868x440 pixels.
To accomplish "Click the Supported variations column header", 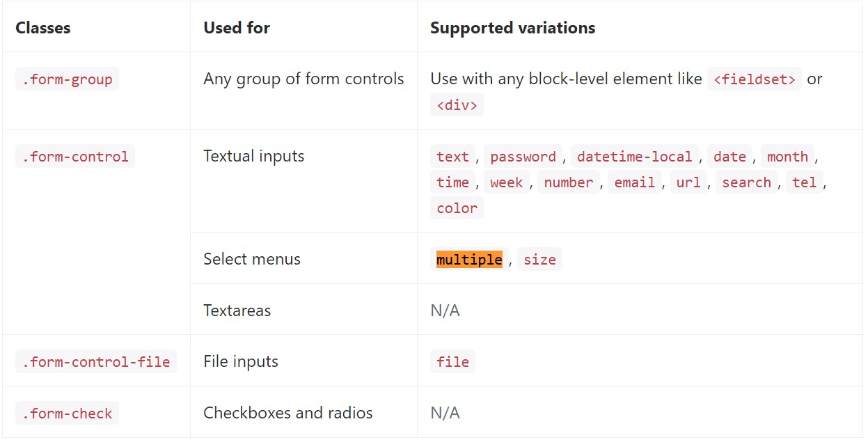I will (512, 28).
